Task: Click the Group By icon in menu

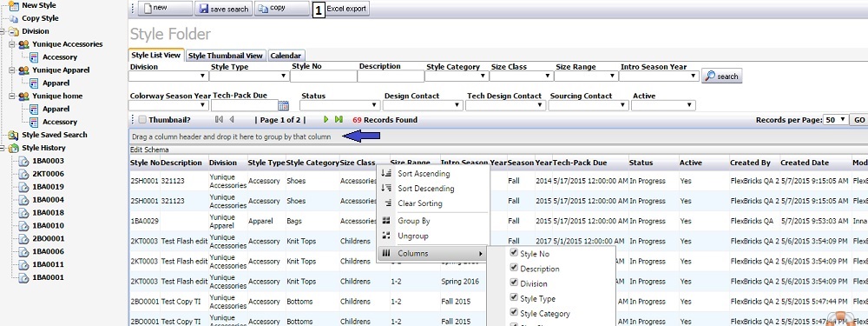Action: tap(386, 221)
